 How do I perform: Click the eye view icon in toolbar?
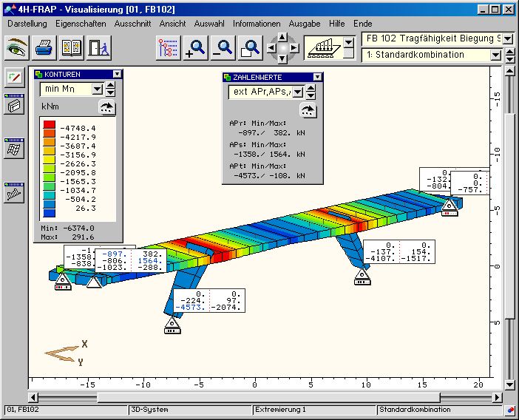click(x=16, y=48)
